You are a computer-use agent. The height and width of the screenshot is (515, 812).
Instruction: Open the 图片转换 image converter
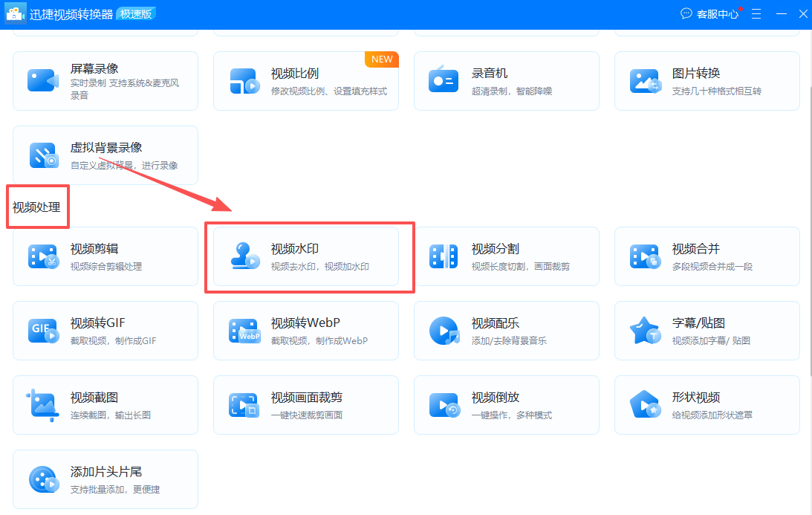tap(707, 80)
